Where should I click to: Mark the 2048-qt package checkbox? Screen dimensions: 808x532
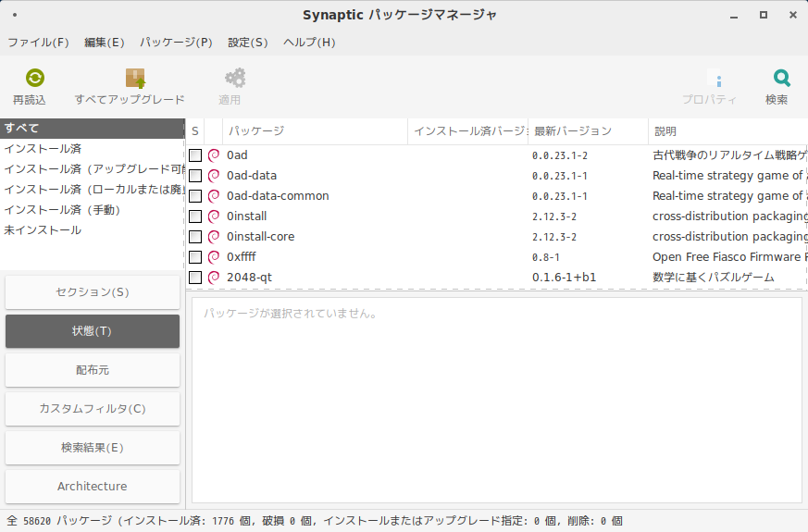tap(195, 277)
